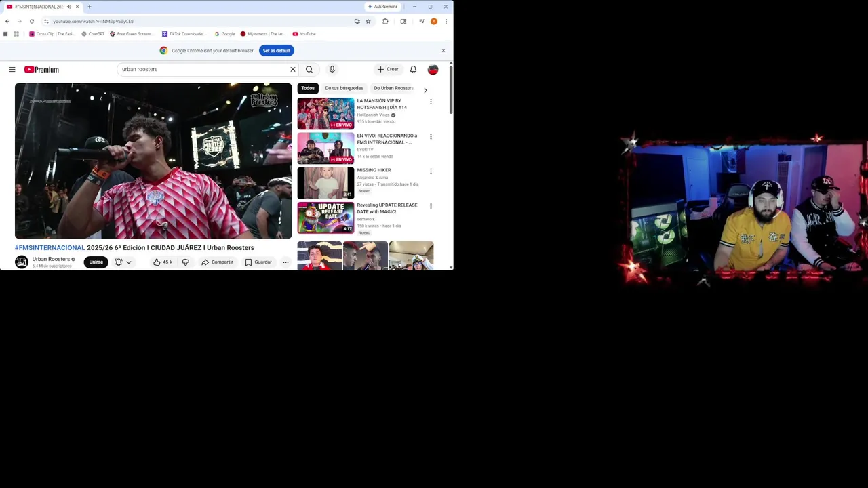This screenshot has height=488, width=868.
Task: Open EN VIVO: REACCIONANDO live thumbnail
Action: tap(325, 148)
